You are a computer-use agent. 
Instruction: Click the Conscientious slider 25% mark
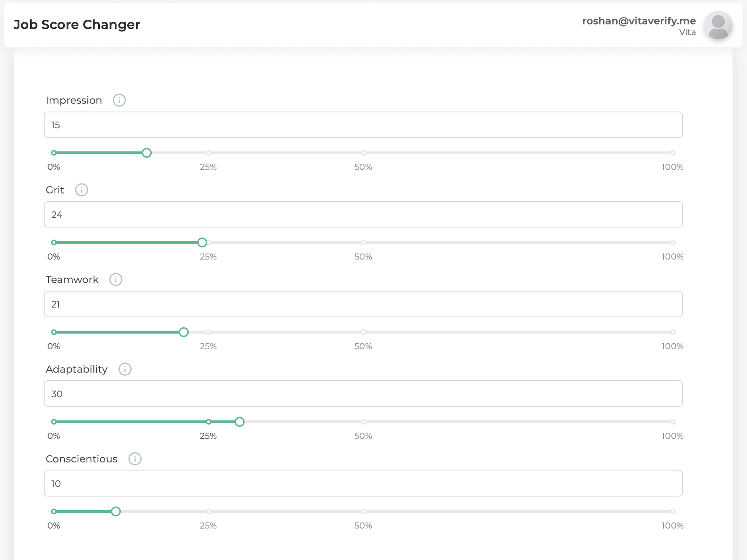(208, 511)
